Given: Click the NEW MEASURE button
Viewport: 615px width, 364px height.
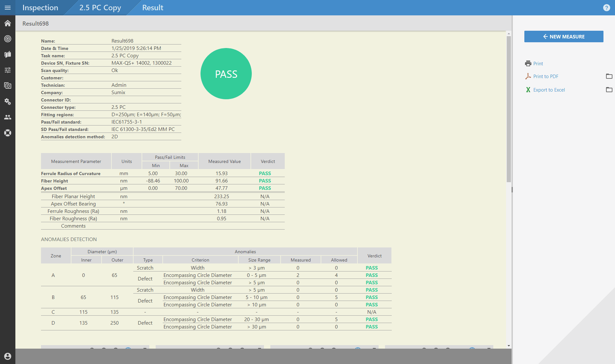Looking at the screenshot, I should click(x=563, y=36).
